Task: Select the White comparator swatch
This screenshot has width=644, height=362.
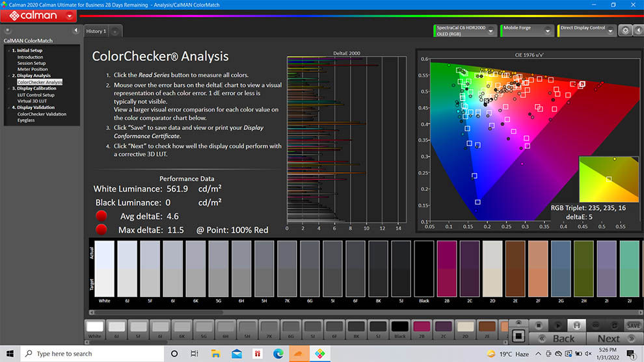Action: click(104, 268)
